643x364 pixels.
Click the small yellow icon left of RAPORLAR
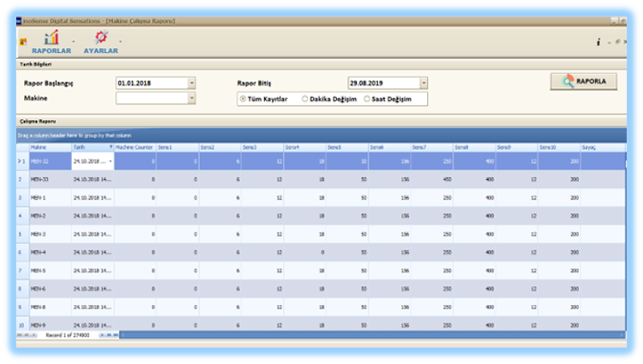click(23, 41)
